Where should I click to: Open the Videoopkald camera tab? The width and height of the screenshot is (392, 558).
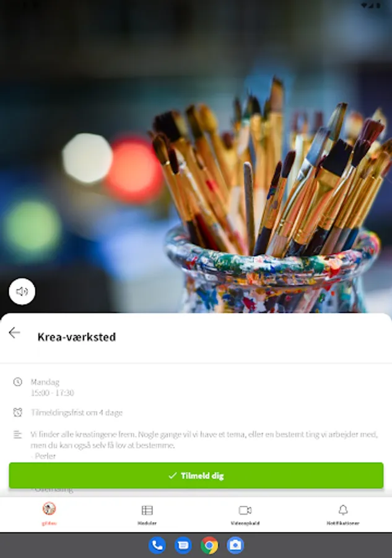coord(245,515)
